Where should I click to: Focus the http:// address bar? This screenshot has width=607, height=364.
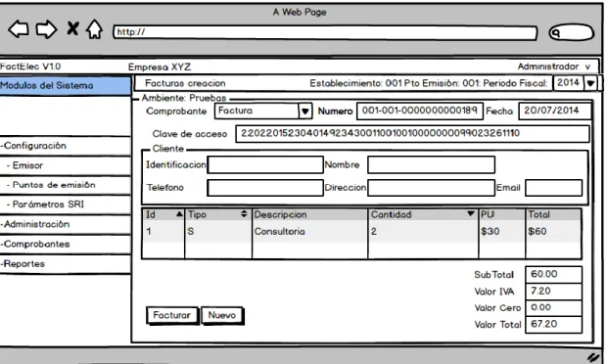[x=325, y=32]
